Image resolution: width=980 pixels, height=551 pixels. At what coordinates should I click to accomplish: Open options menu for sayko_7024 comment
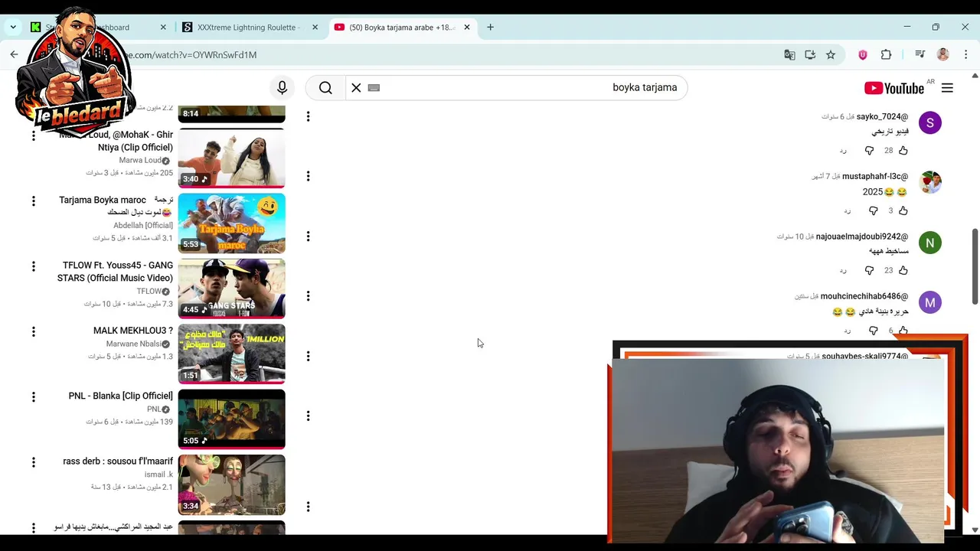click(x=308, y=116)
